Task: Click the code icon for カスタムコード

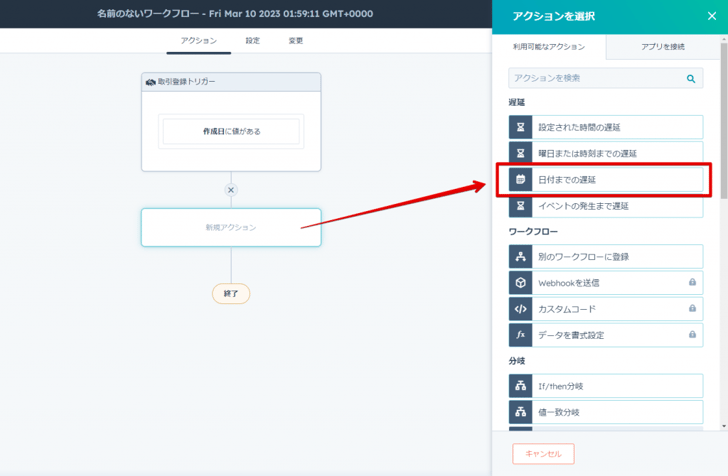Action: [520, 309]
